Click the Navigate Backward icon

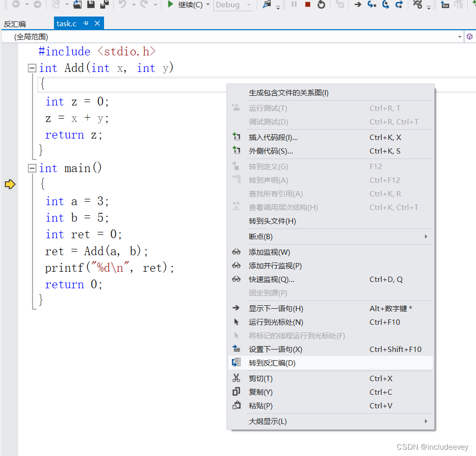(x=16, y=4)
